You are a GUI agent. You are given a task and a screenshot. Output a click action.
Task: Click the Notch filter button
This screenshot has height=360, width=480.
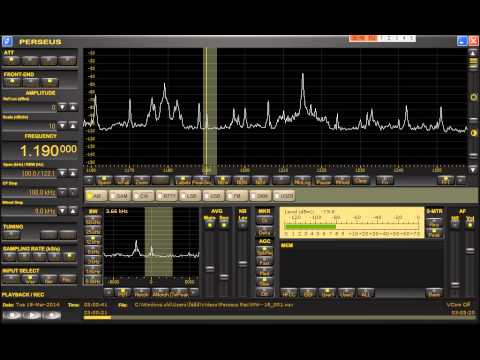tap(142, 293)
